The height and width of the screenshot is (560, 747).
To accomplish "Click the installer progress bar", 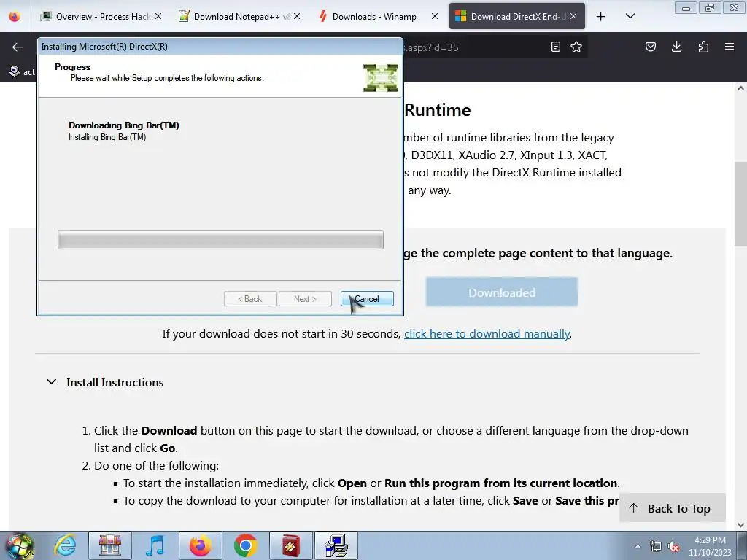I will (x=220, y=240).
